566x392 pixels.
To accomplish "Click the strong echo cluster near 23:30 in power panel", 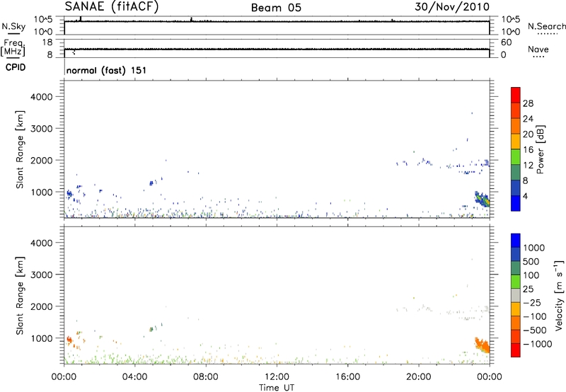I will point(483,199).
